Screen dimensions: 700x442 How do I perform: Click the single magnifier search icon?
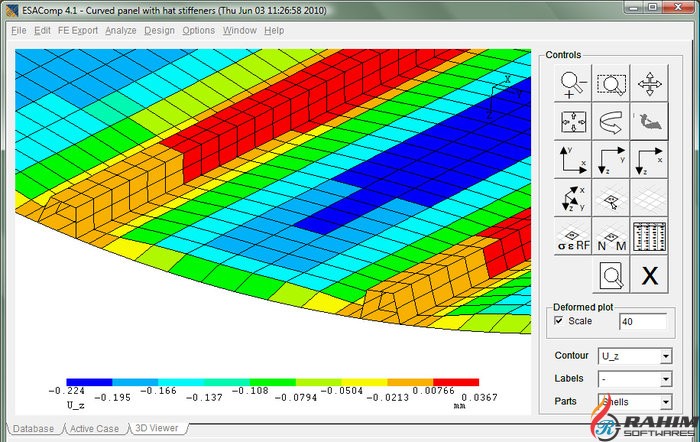pos(611,275)
